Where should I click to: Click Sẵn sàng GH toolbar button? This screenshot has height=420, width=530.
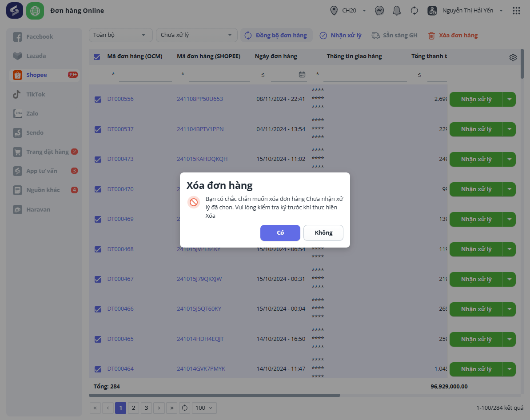tap(394, 35)
